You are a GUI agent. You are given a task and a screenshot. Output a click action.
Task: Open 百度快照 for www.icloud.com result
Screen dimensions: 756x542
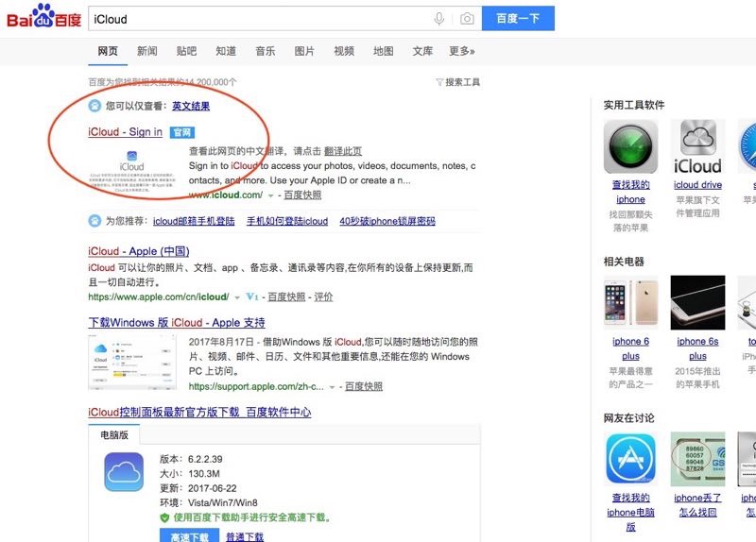[x=302, y=195]
